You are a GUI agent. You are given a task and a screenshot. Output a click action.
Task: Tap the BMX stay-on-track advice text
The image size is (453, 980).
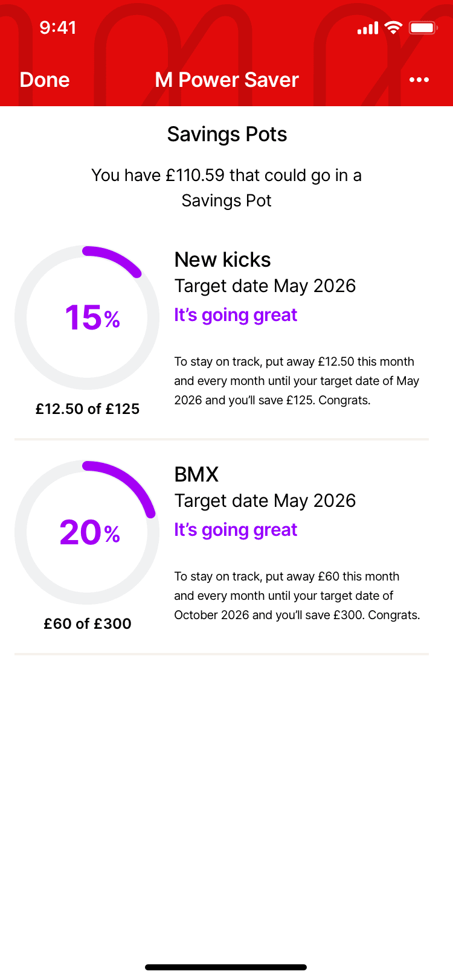[x=297, y=596]
